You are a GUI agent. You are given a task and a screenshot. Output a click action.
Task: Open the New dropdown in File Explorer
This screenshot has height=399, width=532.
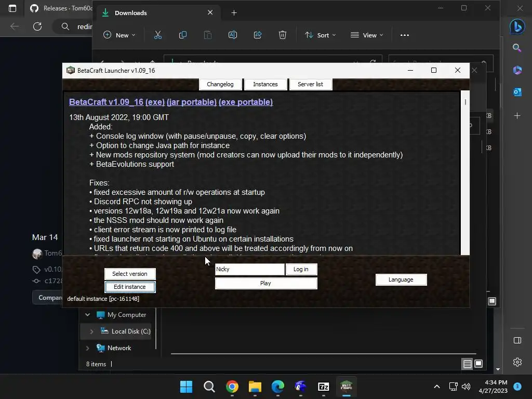pos(119,35)
